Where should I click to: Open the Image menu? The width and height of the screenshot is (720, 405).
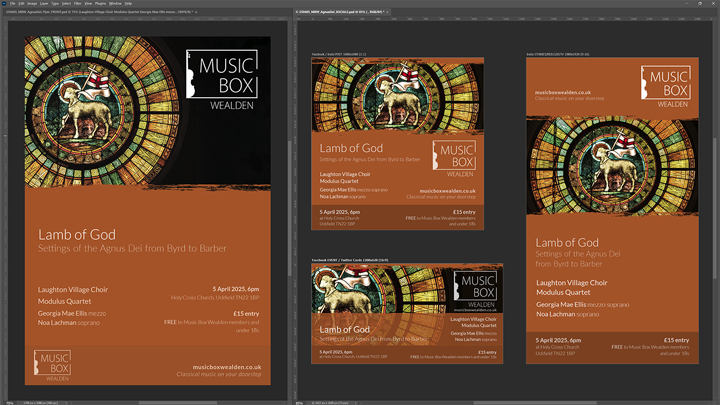(x=32, y=3)
